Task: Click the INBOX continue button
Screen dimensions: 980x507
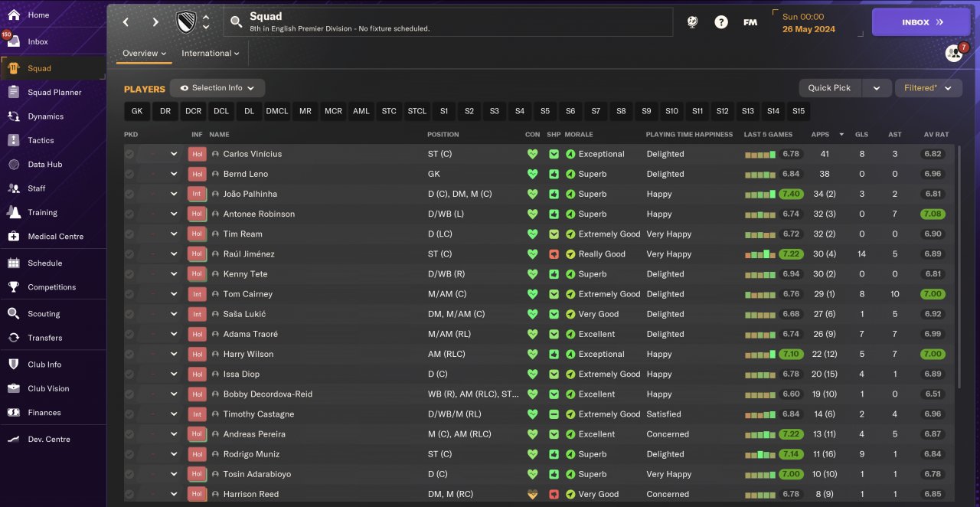Action: tap(920, 22)
